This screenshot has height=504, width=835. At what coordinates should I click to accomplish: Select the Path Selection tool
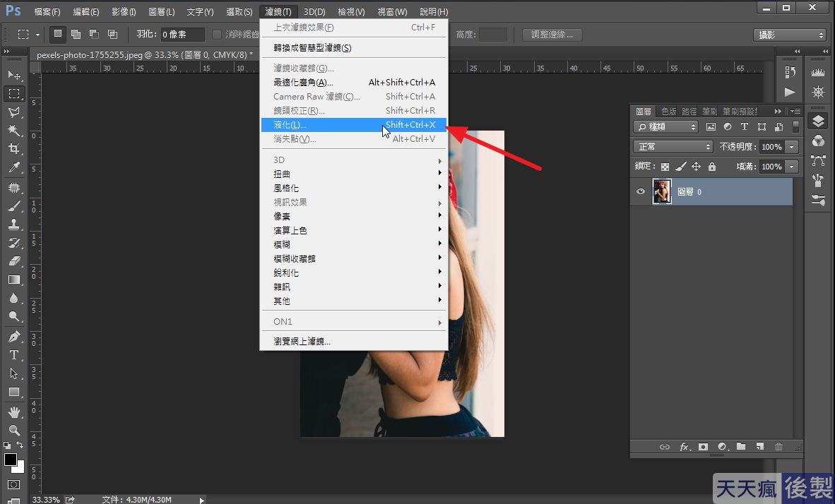14,373
